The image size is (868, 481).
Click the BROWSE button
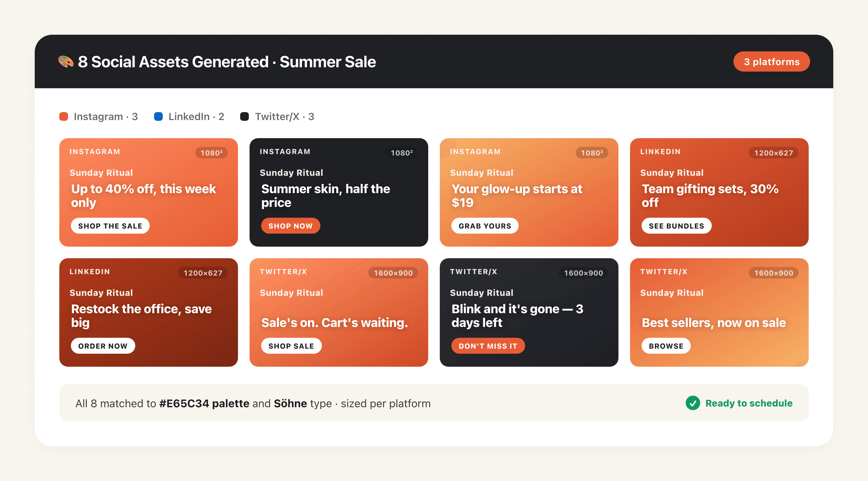(666, 346)
